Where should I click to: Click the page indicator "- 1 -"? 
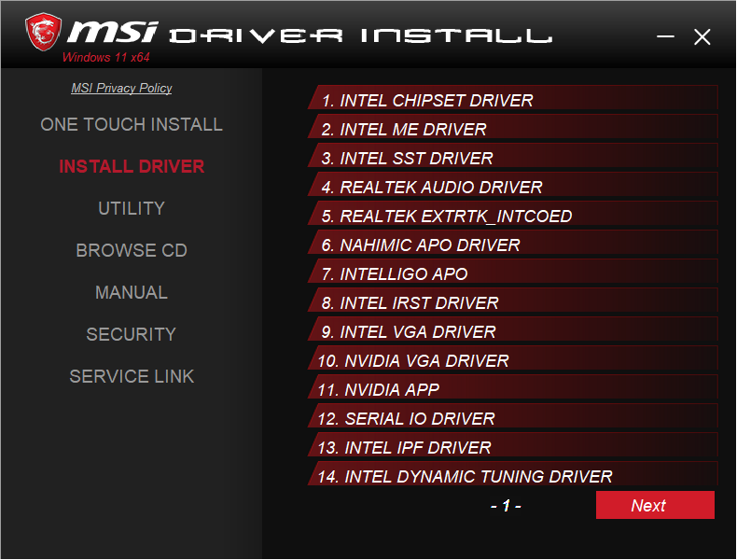click(506, 506)
